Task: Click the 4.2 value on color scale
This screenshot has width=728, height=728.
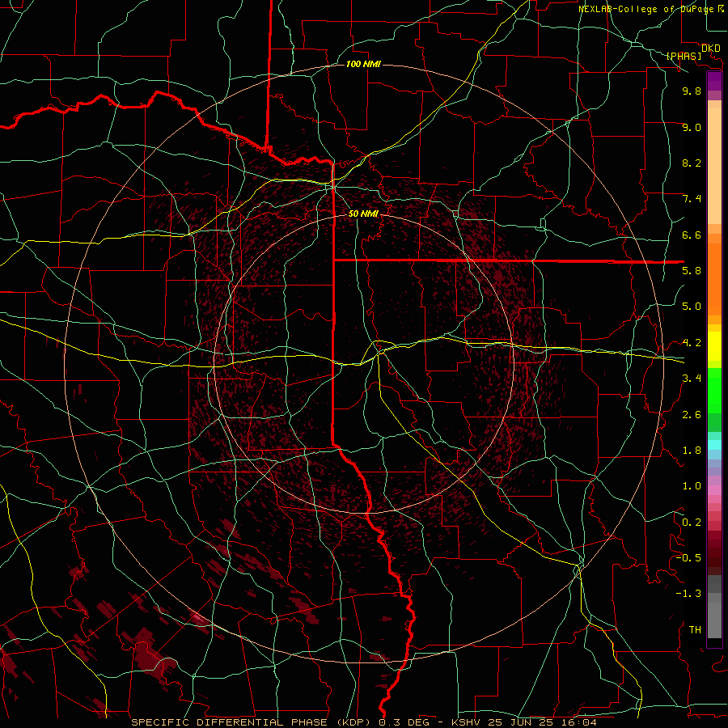Action: pyautogui.click(x=692, y=343)
